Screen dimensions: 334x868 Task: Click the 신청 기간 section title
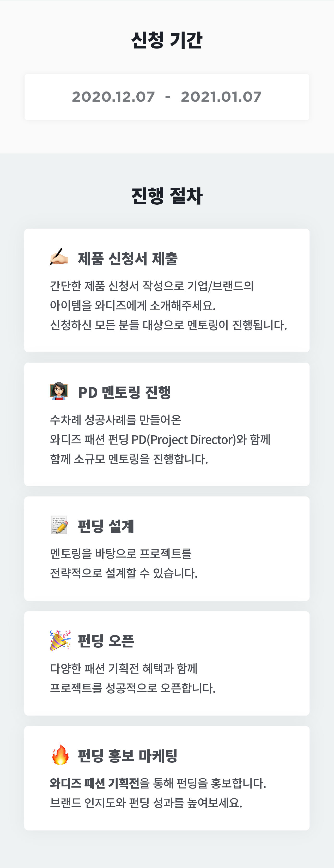point(167,40)
